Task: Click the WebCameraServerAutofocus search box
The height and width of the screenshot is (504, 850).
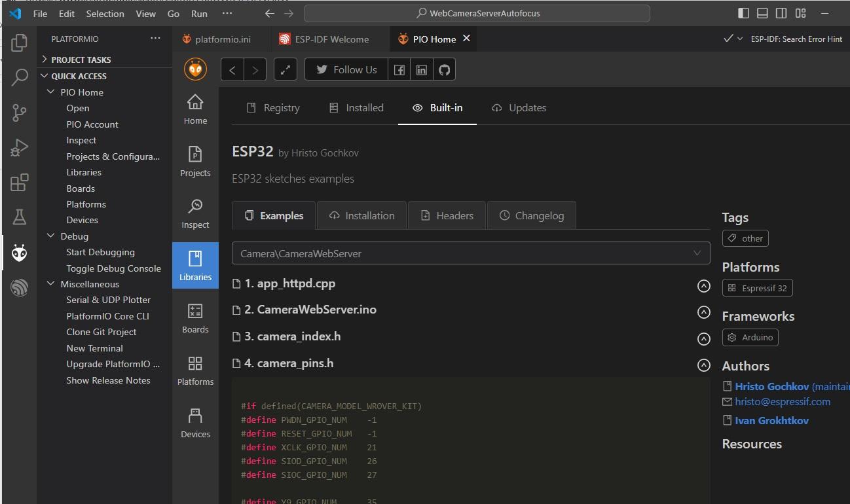Action: [477, 13]
